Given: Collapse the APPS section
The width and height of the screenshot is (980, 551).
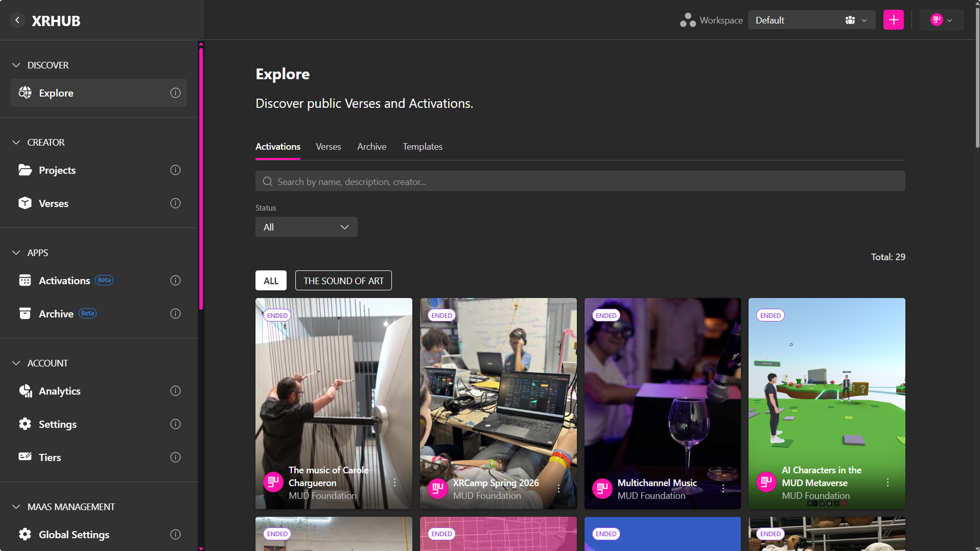Looking at the screenshot, I should point(16,253).
